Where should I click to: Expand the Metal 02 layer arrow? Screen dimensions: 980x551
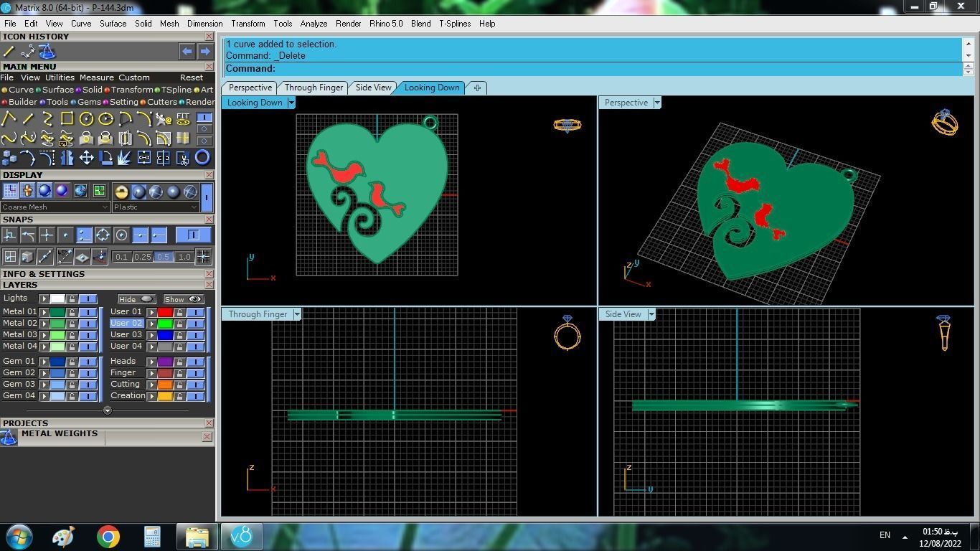pyautogui.click(x=44, y=324)
